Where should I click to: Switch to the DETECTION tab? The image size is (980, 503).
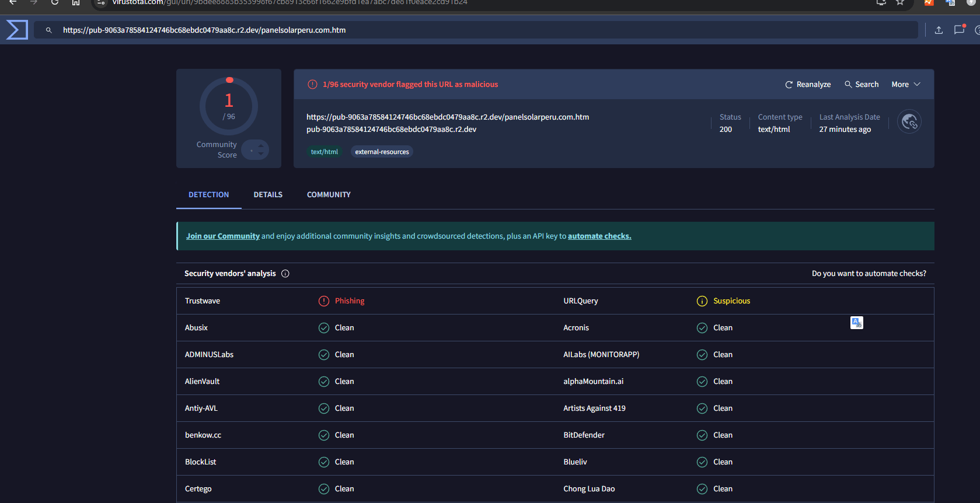pos(208,195)
